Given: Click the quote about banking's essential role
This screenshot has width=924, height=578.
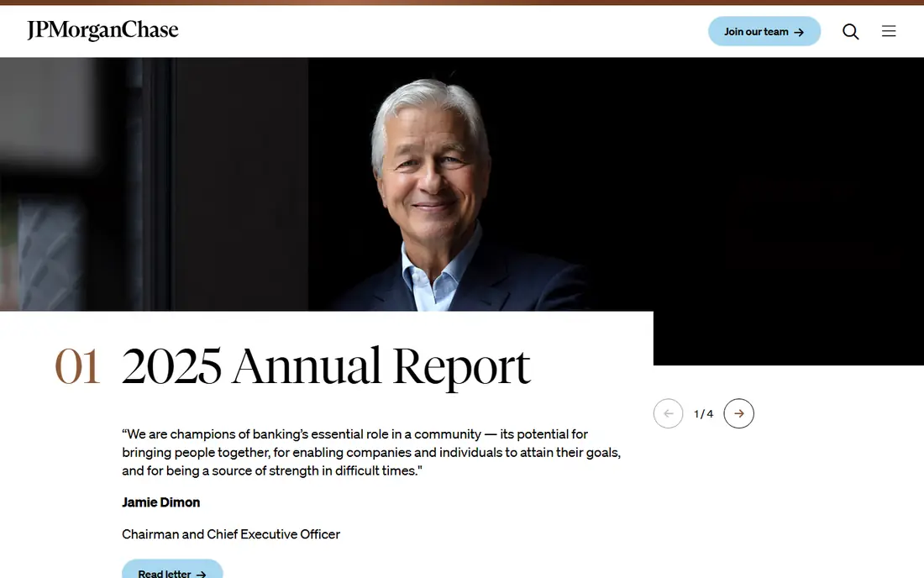Looking at the screenshot, I should (x=371, y=453).
